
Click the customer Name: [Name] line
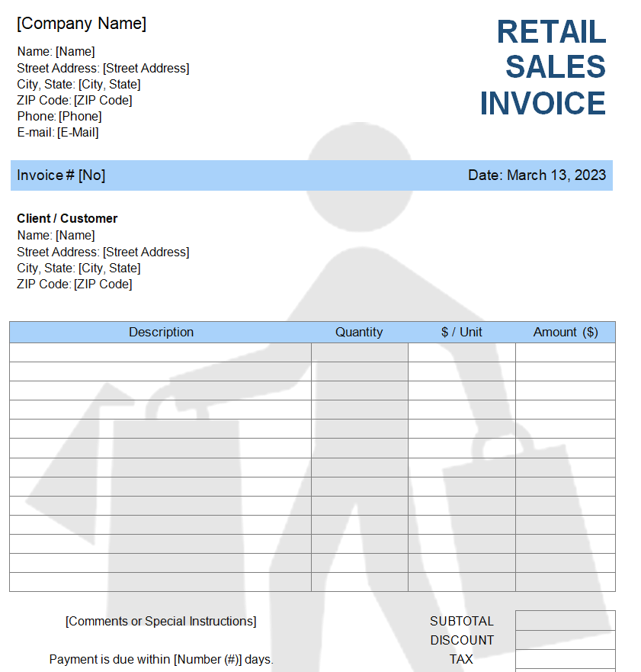point(56,235)
